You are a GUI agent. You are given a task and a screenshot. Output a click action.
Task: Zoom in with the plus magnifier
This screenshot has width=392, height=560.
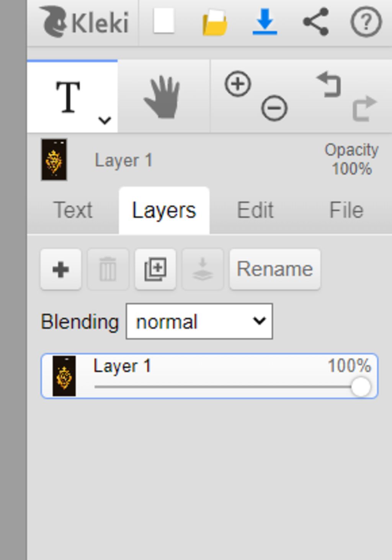[238, 84]
